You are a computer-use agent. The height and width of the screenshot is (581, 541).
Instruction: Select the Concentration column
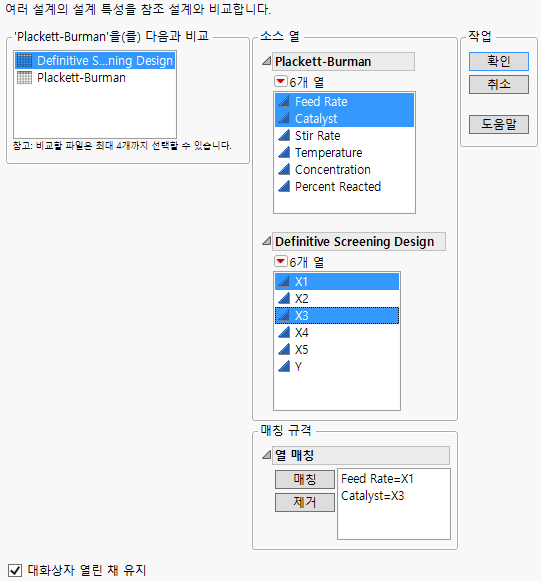click(x=344, y=169)
